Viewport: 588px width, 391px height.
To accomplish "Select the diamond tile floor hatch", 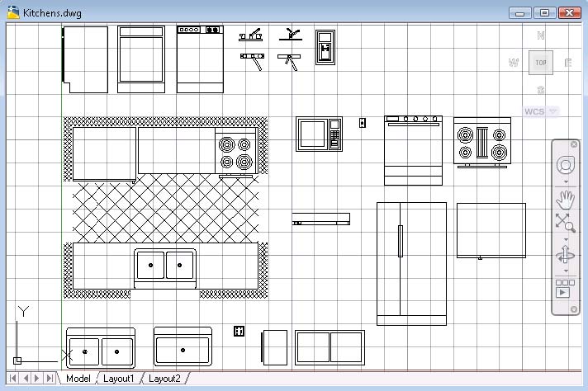I will coord(165,208).
